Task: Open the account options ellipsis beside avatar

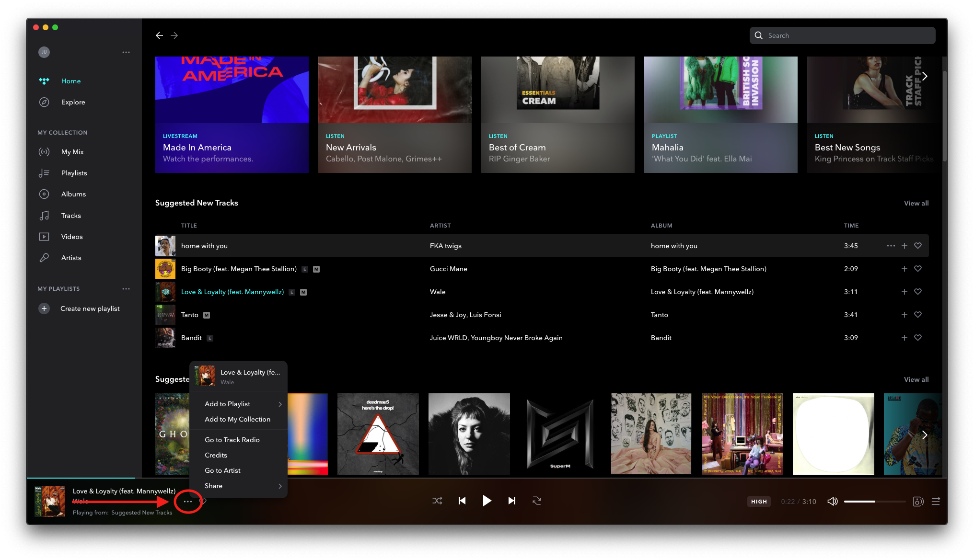Action: click(x=126, y=52)
